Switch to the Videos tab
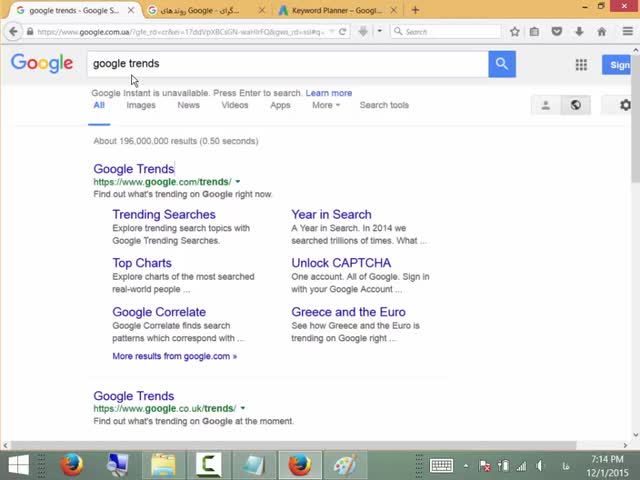Viewport: 640px width, 480px height. pos(235,105)
